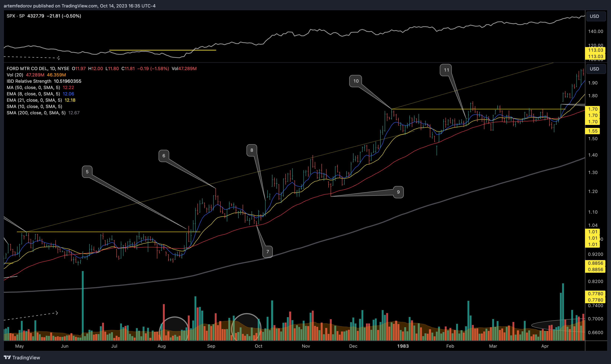Select the EMA (8, close, 0, SMA, 5) legend
Screen dimensions: 611x364
tap(33, 94)
